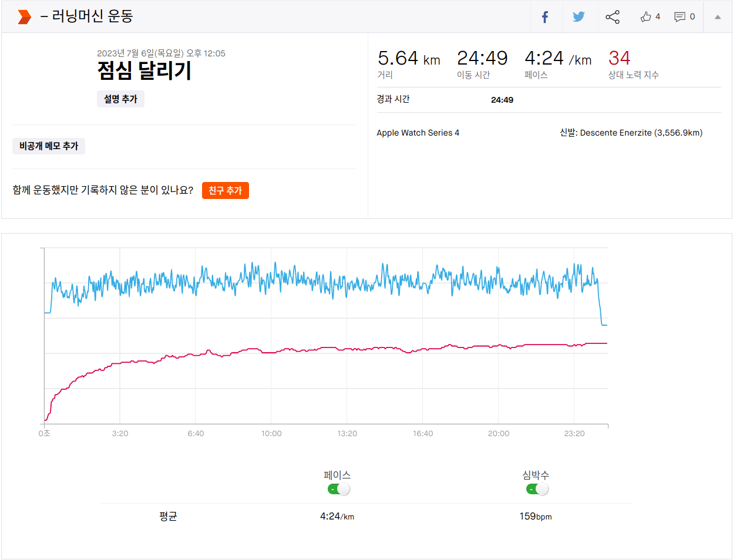The width and height of the screenshot is (733, 560).
Task: Toggle the 심박수 heart rate switch
Action: pos(537,489)
